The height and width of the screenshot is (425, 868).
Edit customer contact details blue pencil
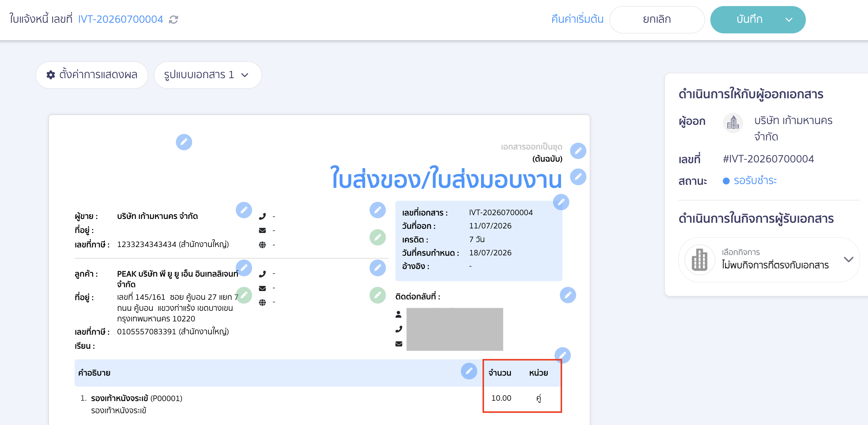pos(378,268)
